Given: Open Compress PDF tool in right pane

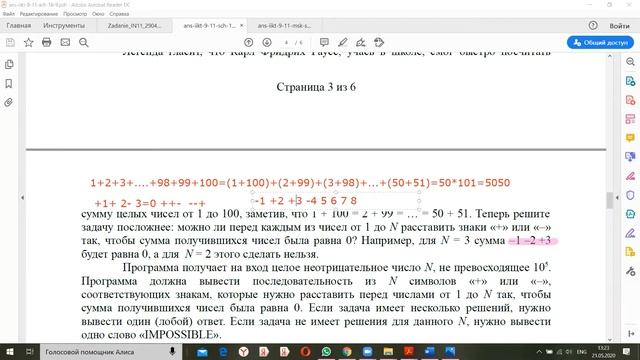Looking at the screenshot, I should point(630,214).
